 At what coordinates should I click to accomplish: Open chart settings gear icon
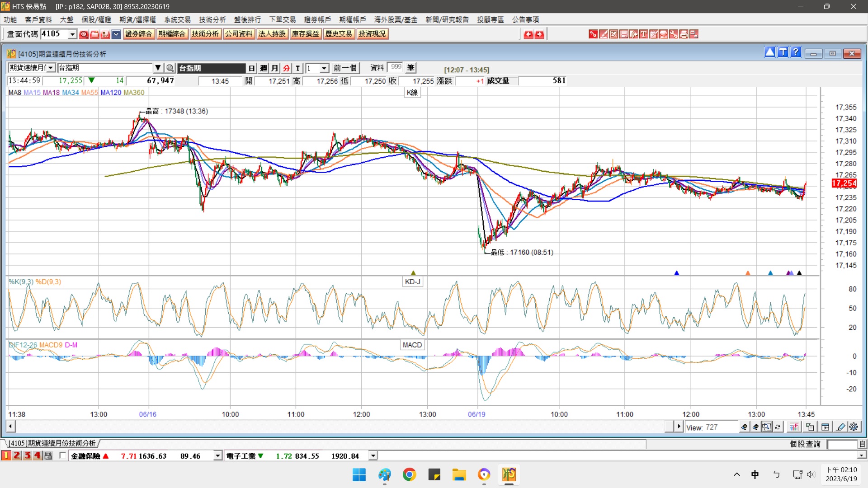click(x=854, y=427)
